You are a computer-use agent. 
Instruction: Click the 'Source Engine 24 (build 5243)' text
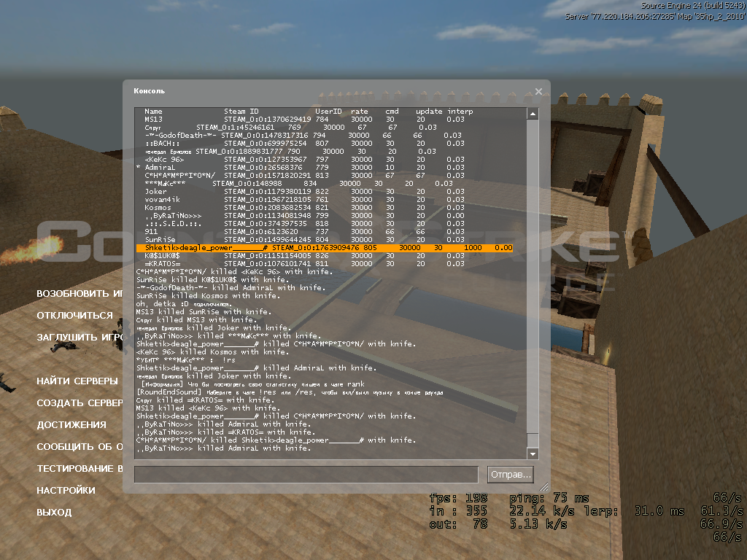pos(692,6)
